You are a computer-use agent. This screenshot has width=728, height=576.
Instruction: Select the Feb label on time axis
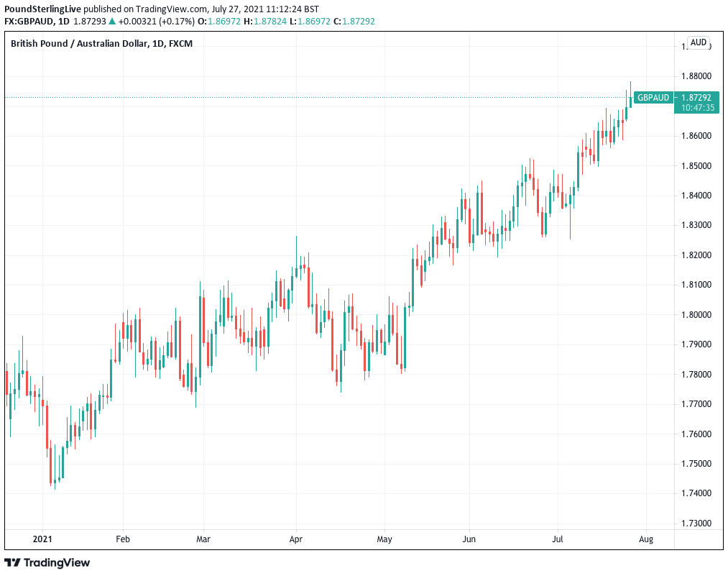[x=123, y=538]
